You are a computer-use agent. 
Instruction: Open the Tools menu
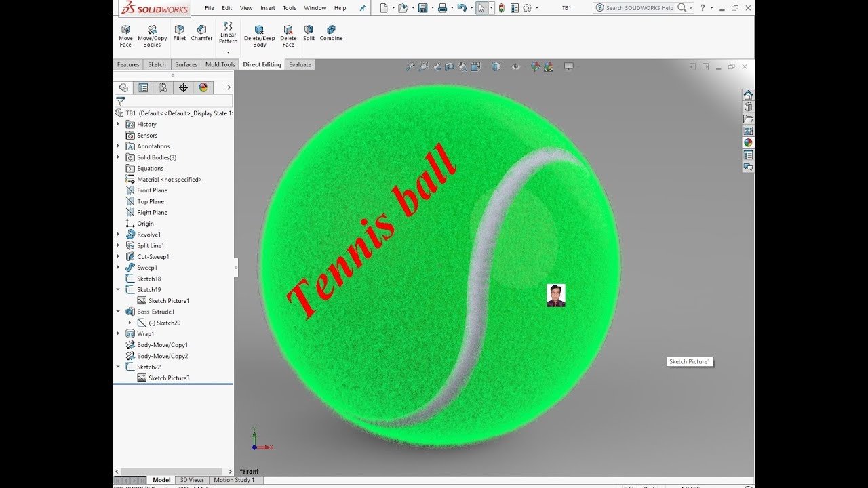(290, 8)
